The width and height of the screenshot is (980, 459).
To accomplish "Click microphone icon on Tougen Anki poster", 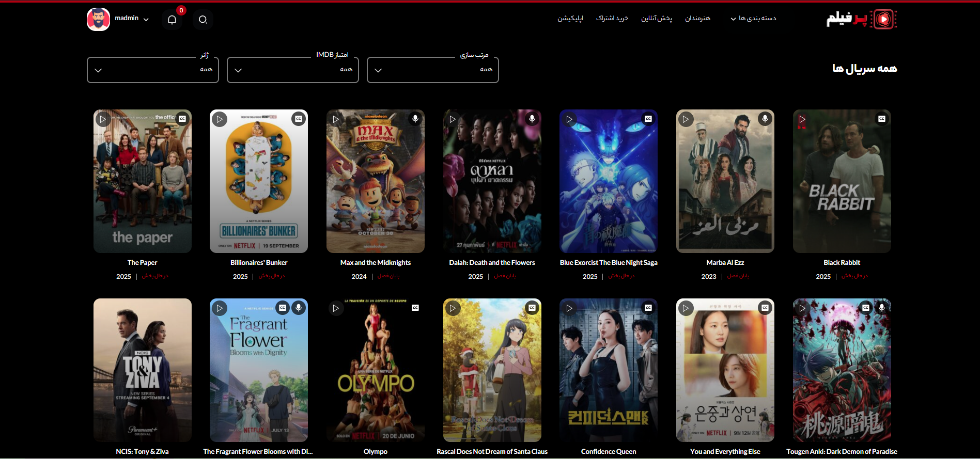I will [x=882, y=308].
